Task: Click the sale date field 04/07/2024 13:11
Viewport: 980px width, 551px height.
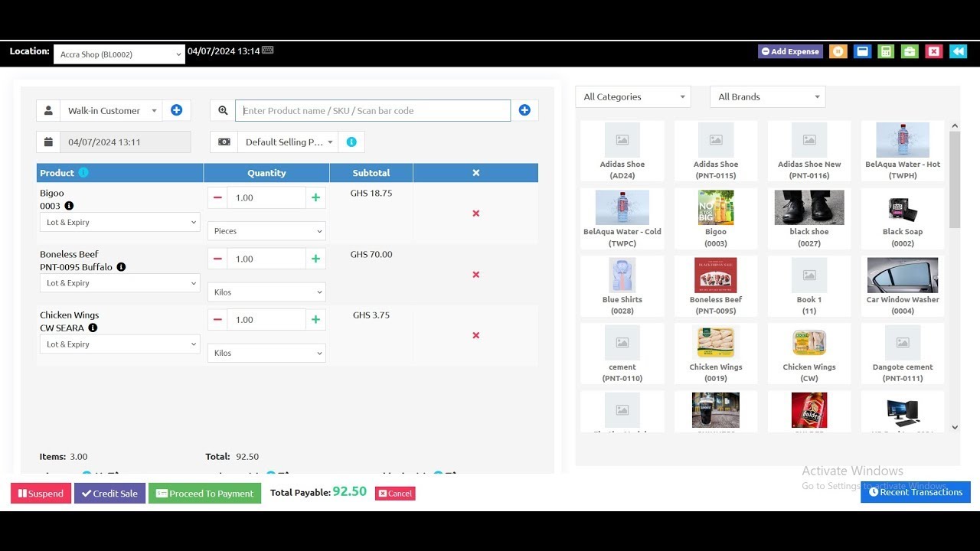Action: [x=126, y=142]
